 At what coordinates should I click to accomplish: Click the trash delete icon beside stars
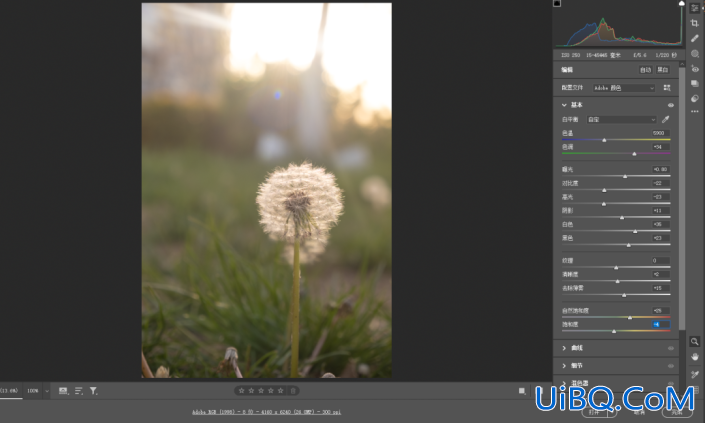coord(293,391)
